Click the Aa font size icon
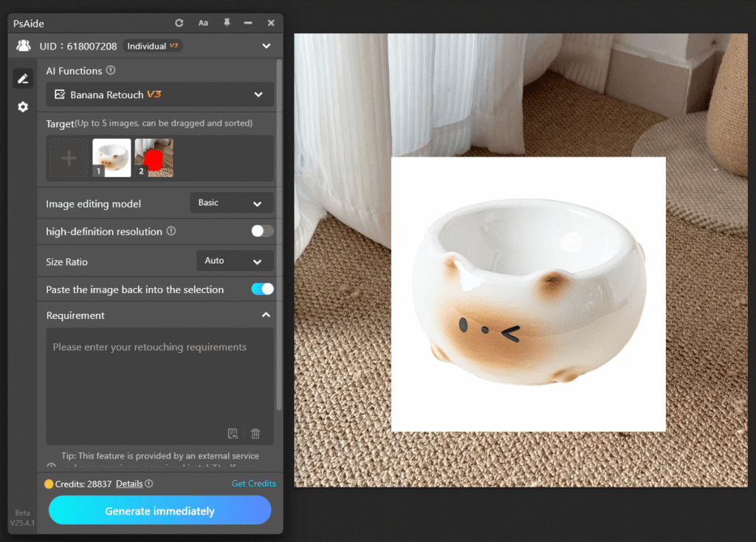This screenshot has height=542, width=756. click(203, 23)
